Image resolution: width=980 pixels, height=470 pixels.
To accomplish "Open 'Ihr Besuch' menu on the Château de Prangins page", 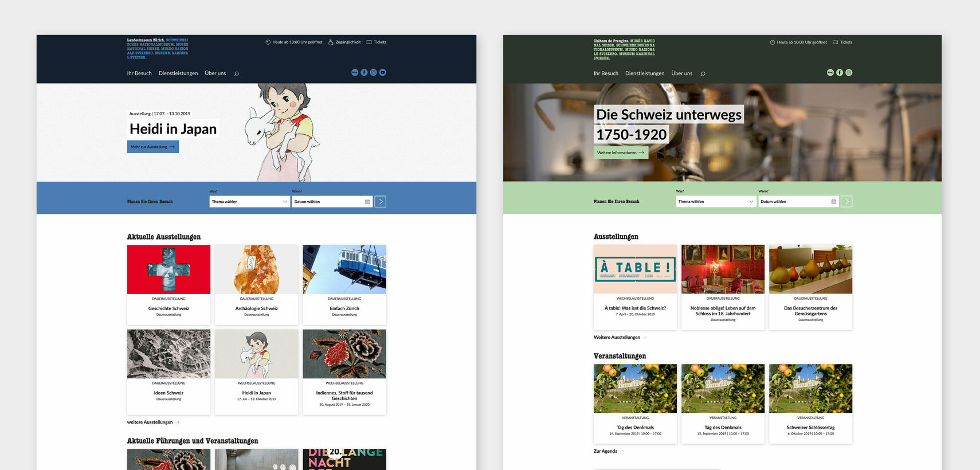I will [606, 73].
